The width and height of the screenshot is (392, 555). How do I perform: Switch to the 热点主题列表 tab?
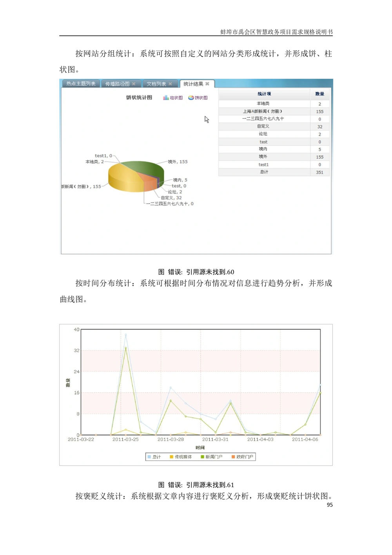(80, 83)
